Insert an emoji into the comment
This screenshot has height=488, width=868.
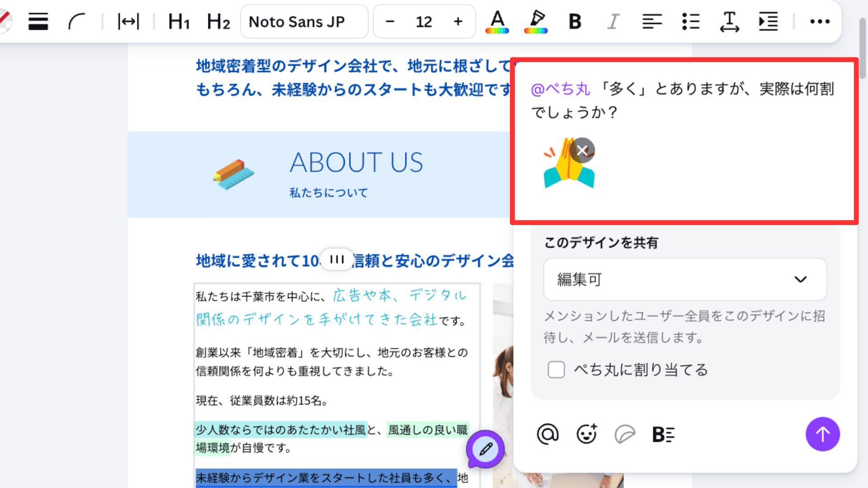coord(586,434)
